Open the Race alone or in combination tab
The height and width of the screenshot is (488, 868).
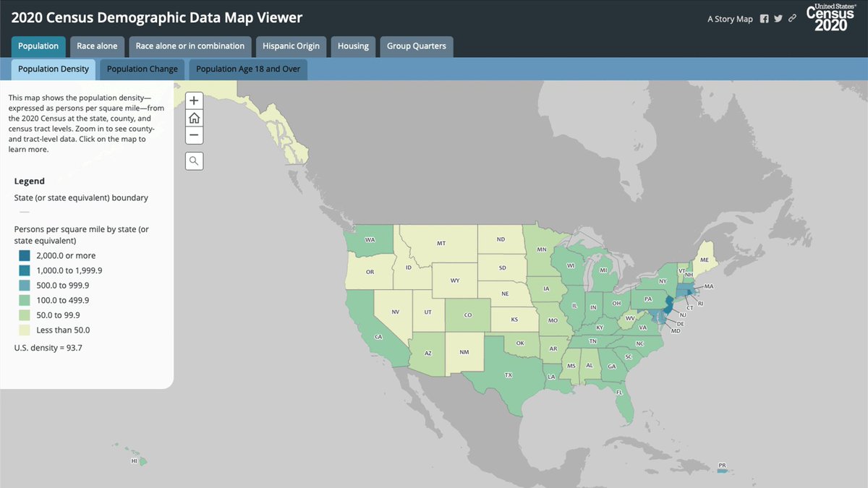tap(190, 46)
